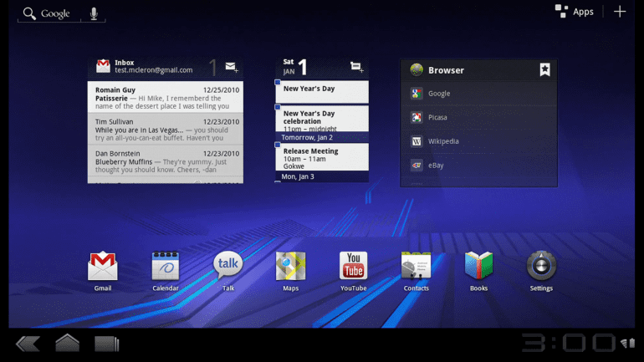Open the Release Meeting event
The image size is (644, 362).
(322, 157)
